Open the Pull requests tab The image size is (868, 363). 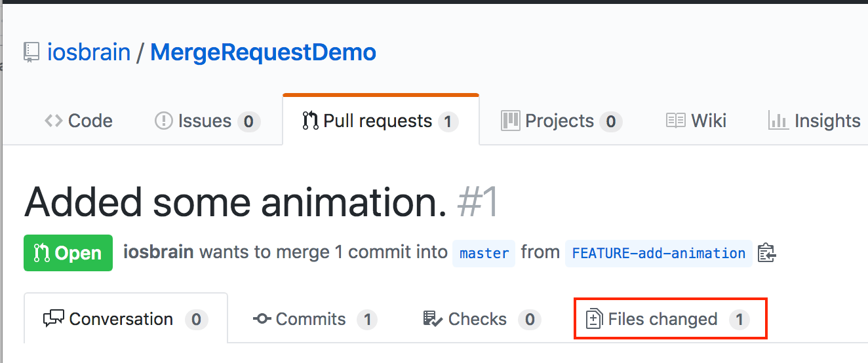point(378,121)
